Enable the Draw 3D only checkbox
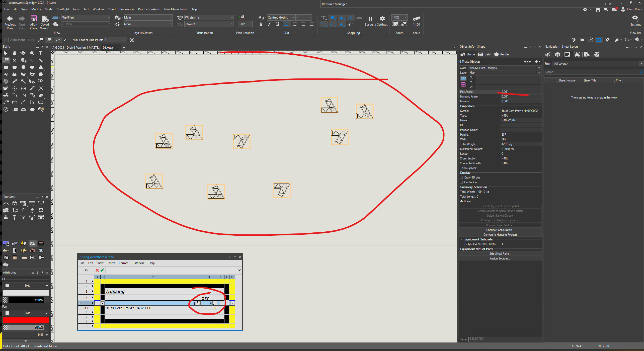This screenshot has height=351, width=644. [x=461, y=177]
